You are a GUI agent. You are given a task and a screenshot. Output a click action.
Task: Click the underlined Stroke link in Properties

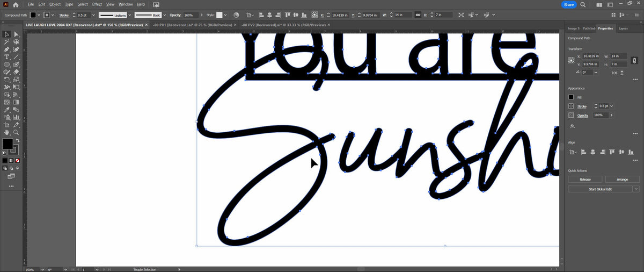581,106
